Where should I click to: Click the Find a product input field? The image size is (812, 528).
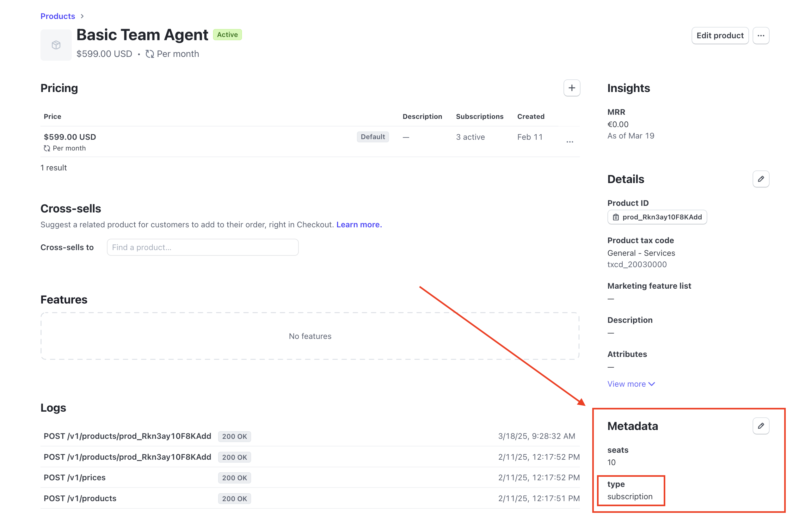[x=202, y=247]
